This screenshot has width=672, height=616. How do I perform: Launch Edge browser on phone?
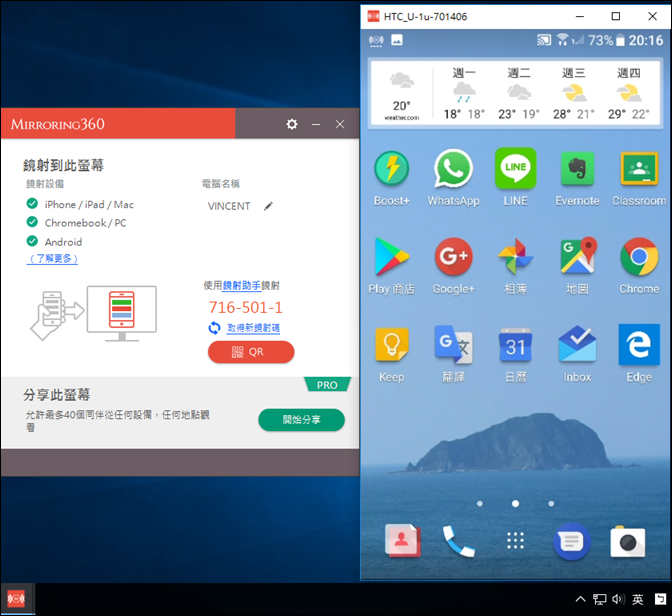[639, 344]
